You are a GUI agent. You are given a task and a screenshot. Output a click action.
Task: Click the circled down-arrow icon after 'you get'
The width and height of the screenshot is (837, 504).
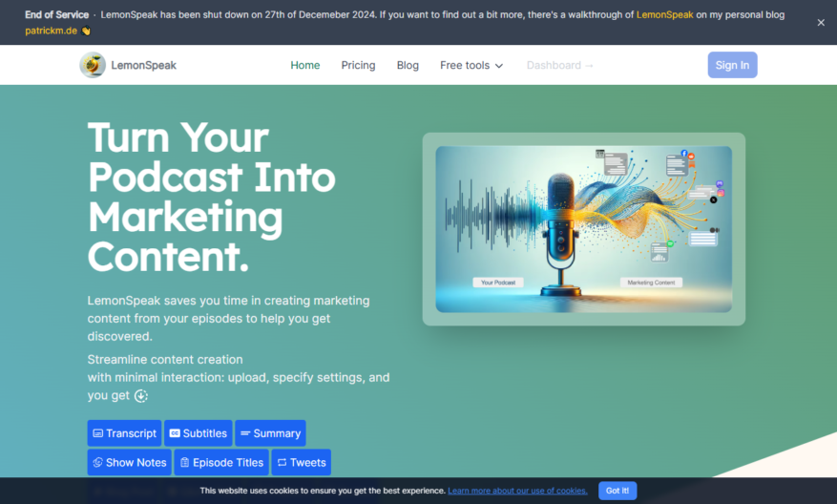click(141, 395)
